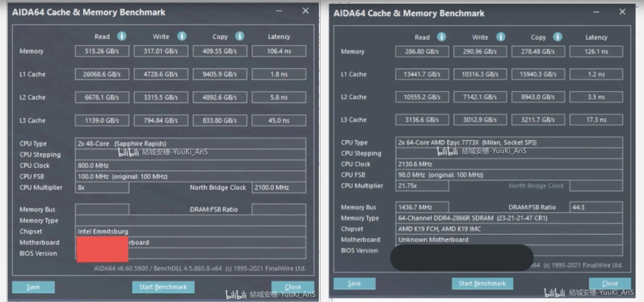
Task: Click Chipset value Intel Emmitsburg
Action: click(x=190, y=231)
